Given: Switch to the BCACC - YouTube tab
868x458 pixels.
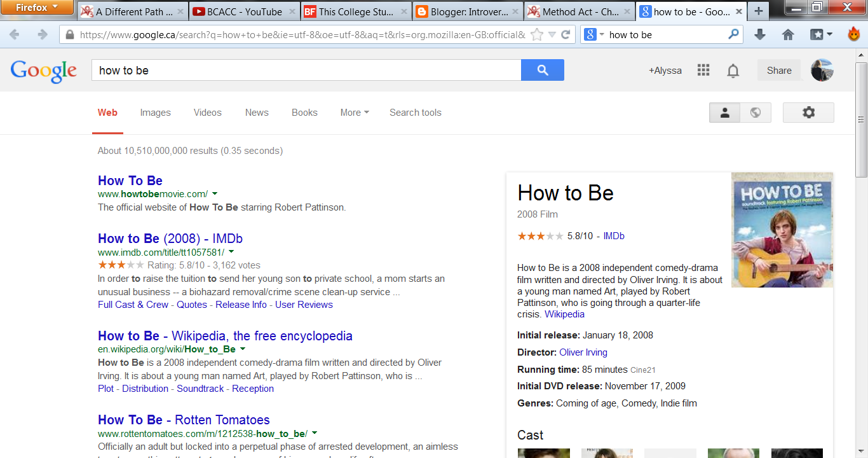Looking at the screenshot, I should coord(244,11).
